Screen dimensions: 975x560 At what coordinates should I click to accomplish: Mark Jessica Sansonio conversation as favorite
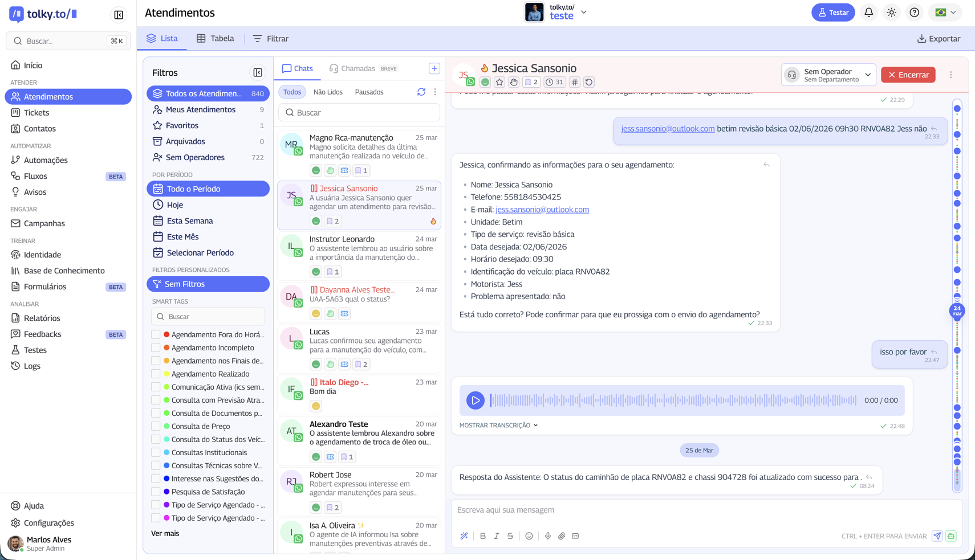(499, 81)
